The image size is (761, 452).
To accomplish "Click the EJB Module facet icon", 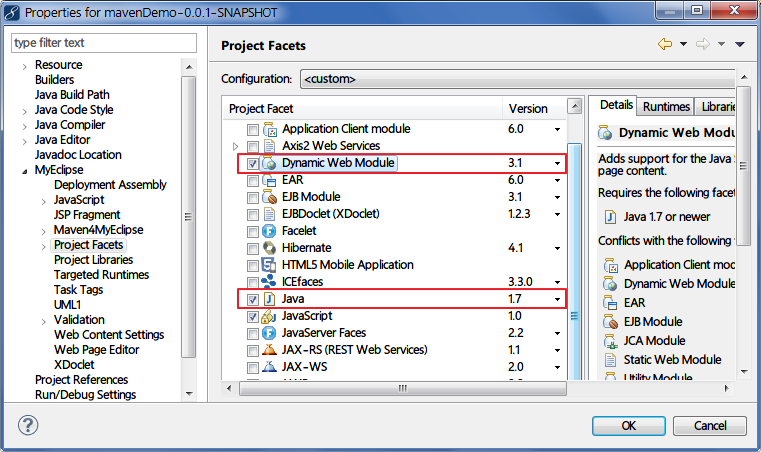I will tap(269, 197).
